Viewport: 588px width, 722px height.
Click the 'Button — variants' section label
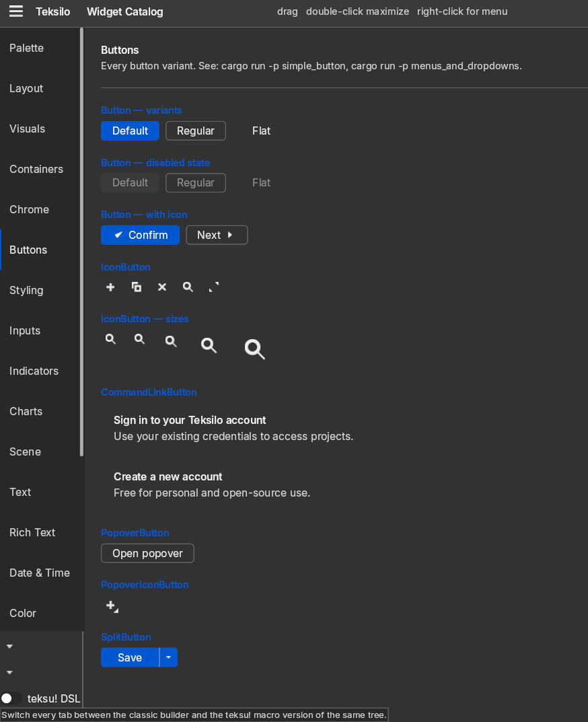[141, 110]
